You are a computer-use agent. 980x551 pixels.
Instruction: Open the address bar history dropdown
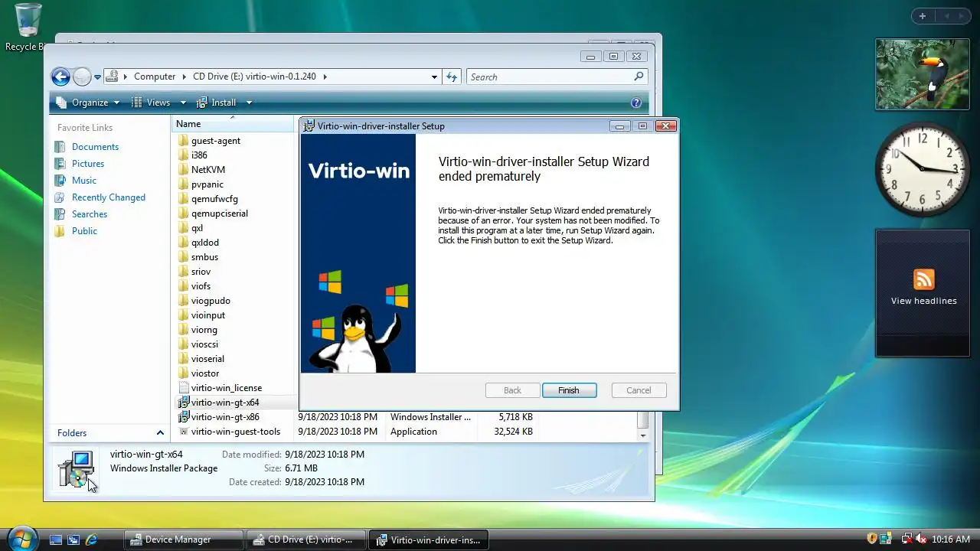click(x=434, y=77)
